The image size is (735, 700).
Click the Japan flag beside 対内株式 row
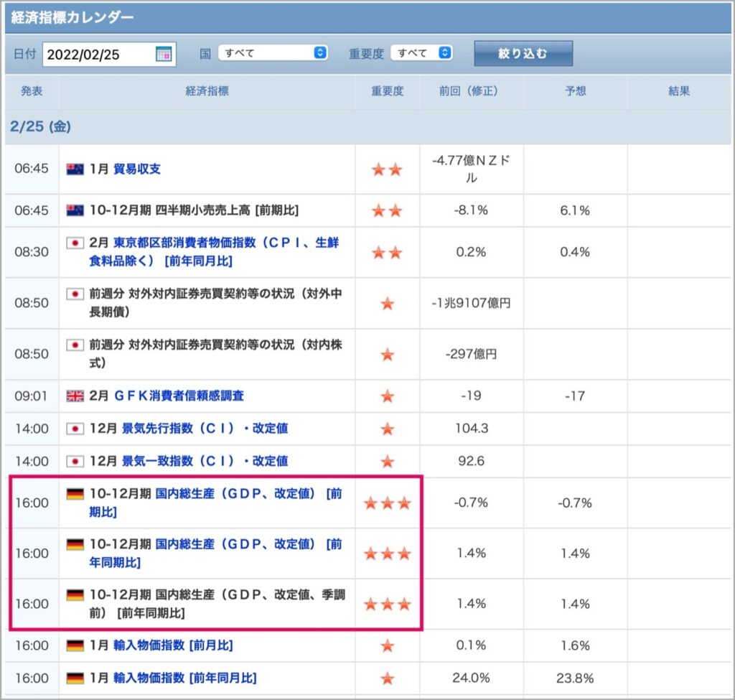pyautogui.click(x=75, y=345)
